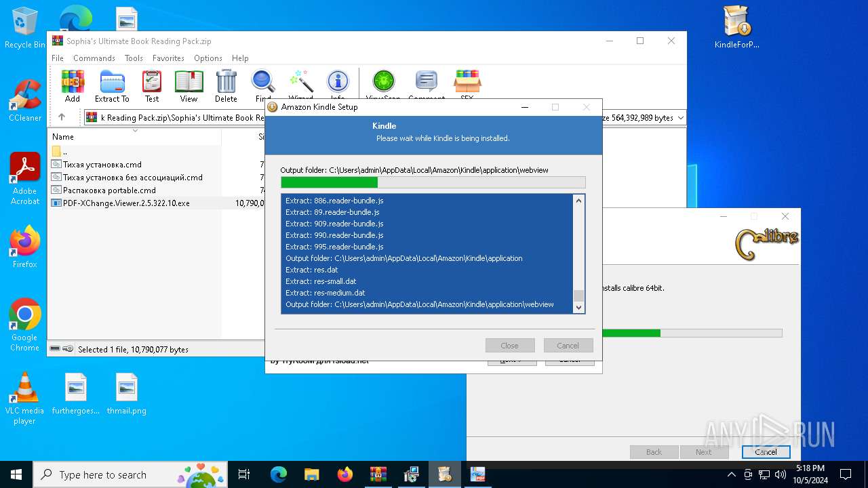Click the Add tool in WinRAR toolbar
Image resolution: width=868 pixels, height=488 pixels.
[73, 86]
